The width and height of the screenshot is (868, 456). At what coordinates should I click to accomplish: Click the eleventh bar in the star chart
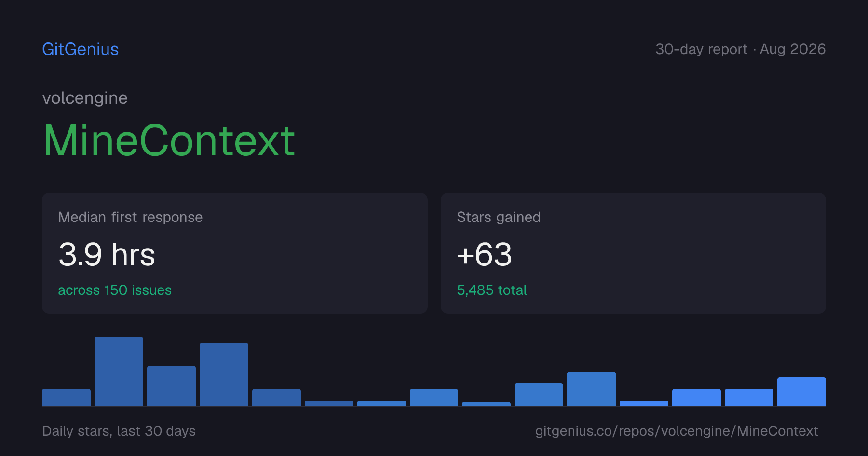point(591,389)
